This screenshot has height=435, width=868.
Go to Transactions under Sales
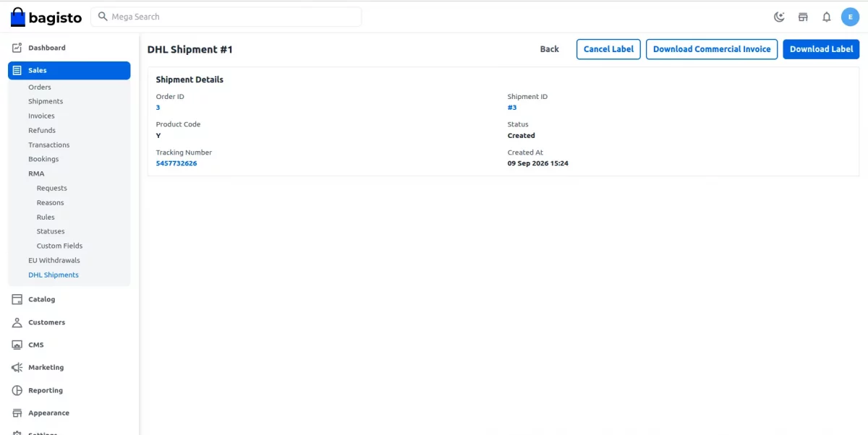(49, 145)
